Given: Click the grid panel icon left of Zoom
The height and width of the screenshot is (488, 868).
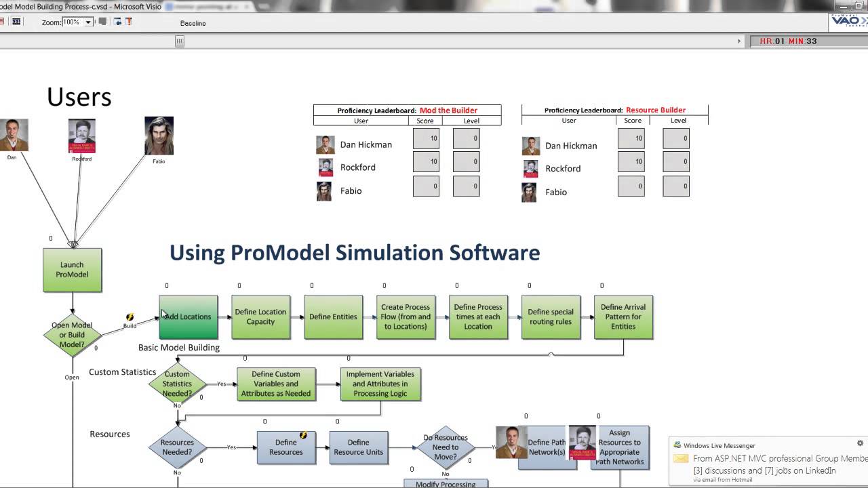Looking at the screenshot, I should (x=17, y=22).
